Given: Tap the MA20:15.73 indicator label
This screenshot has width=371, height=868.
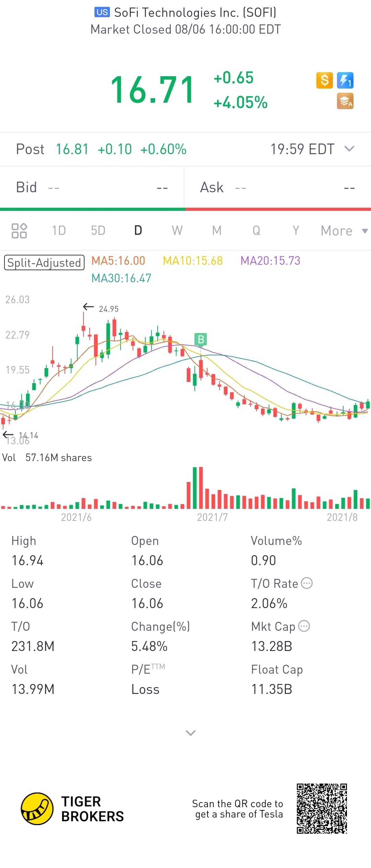Looking at the screenshot, I should point(270,261).
